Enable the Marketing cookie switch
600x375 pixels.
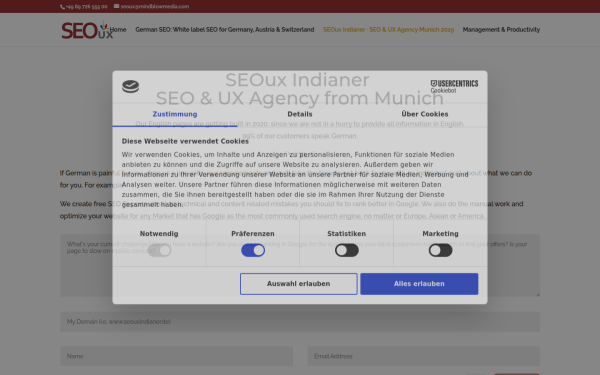pyautogui.click(x=440, y=250)
